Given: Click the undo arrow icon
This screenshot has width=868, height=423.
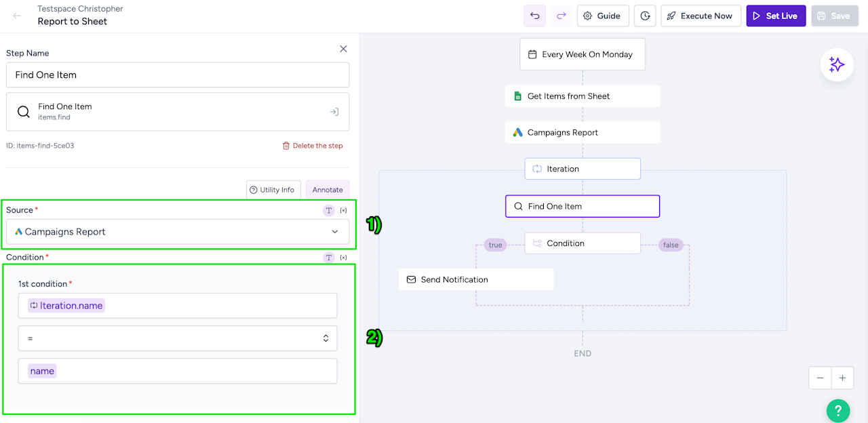Looking at the screenshot, I should pos(535,16).
